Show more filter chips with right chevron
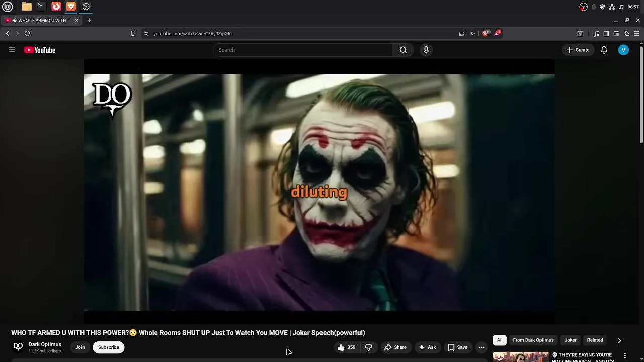The width and height of the screenshot is (644, 362). click(620, 340)
